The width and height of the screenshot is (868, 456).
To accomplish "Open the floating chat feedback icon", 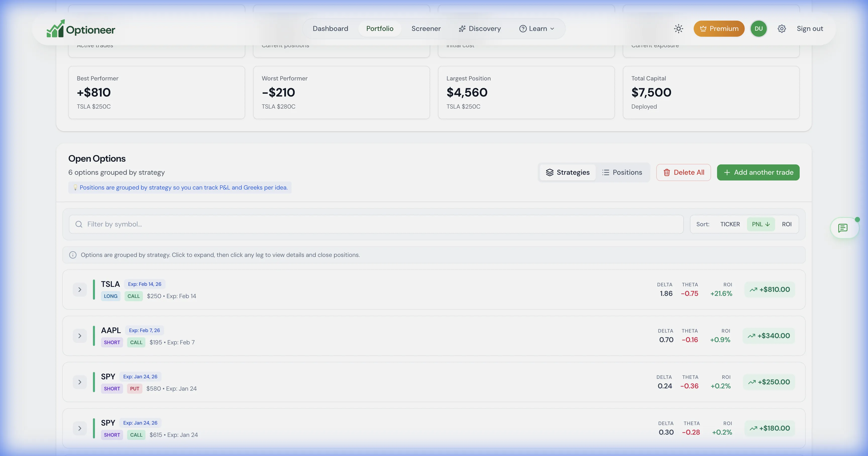I will [843, 228].
